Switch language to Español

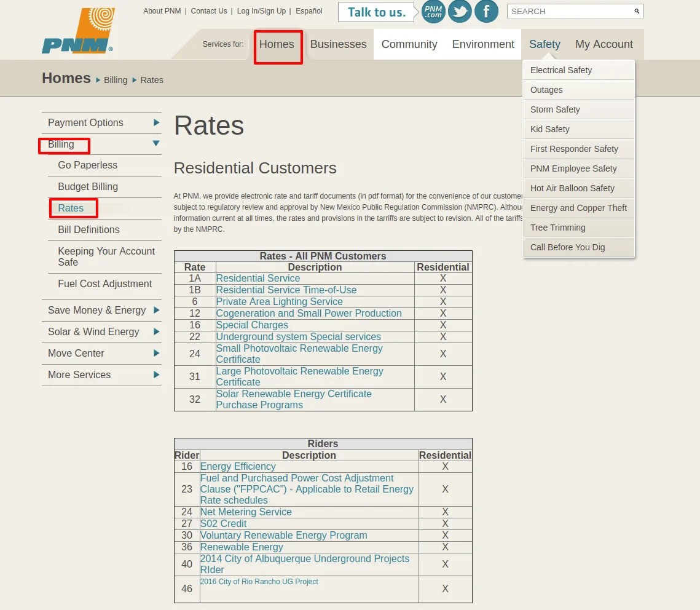point(309,10)
